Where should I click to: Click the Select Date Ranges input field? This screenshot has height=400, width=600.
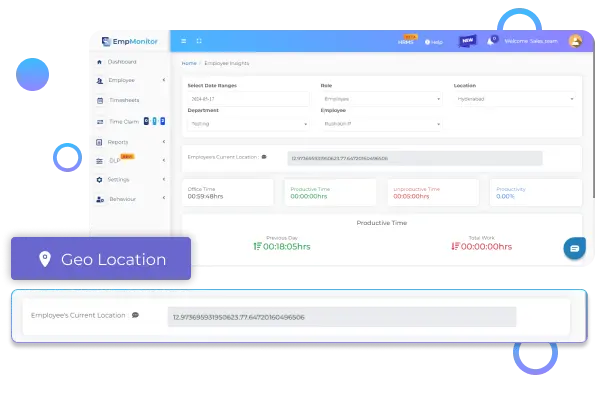(248, 99)
